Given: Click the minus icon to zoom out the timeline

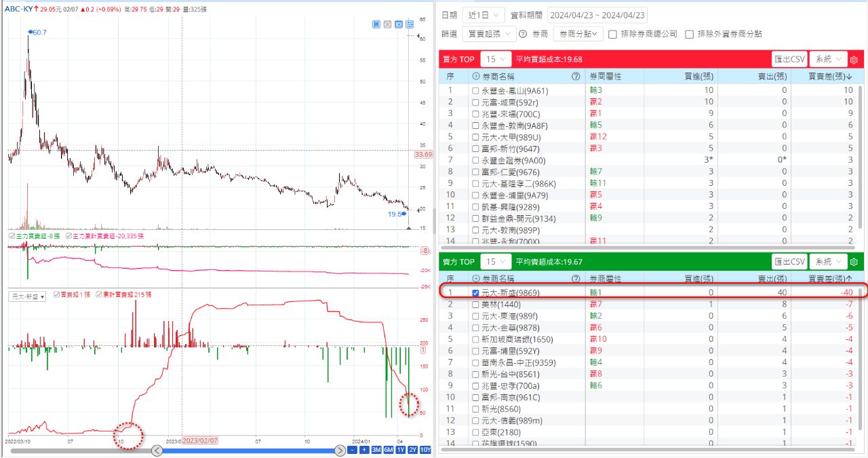Looking at the screenshot, I should point(352,449).
